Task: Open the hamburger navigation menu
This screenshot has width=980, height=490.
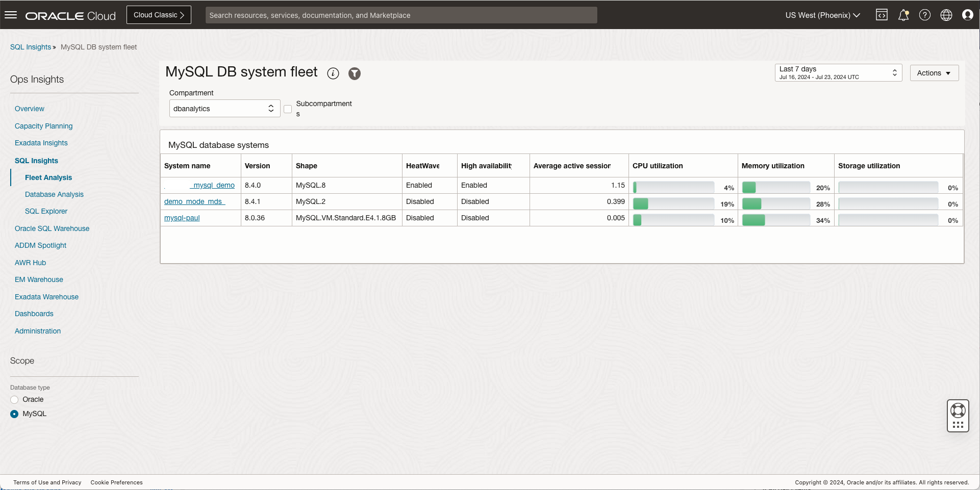Action: [x=11, y=15]
